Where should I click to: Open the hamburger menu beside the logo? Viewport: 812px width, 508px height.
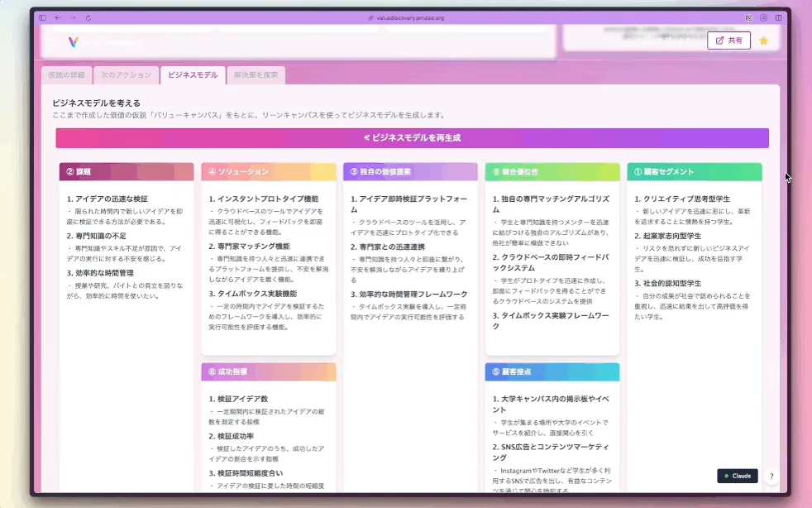click(50, 41)
